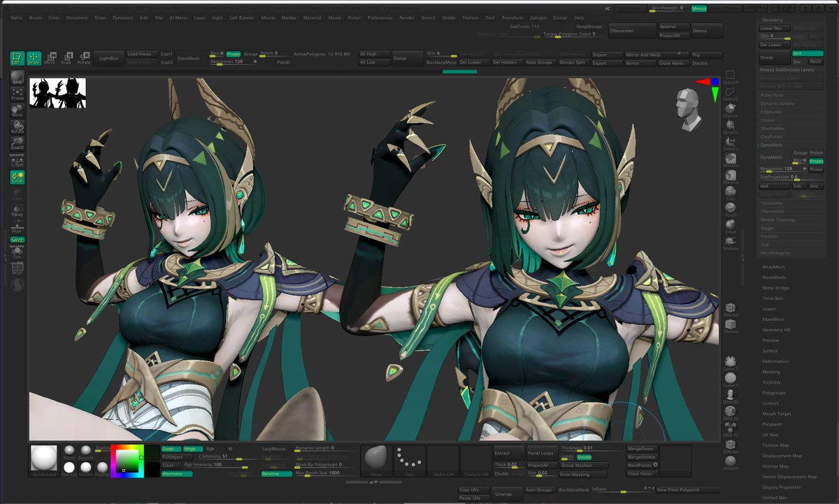Image resolution: width=839 pixels, height=504 pixels.
Task: Click the Extract button
Action: pos(508,453)
